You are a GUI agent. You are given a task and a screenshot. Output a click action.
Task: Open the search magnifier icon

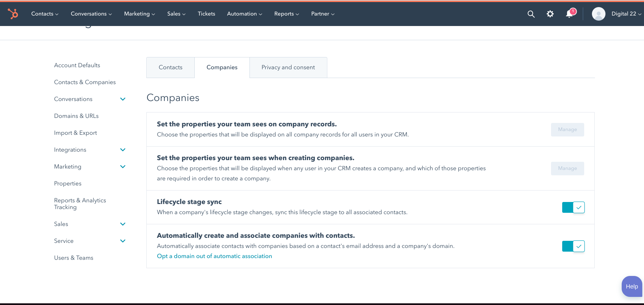531,14
